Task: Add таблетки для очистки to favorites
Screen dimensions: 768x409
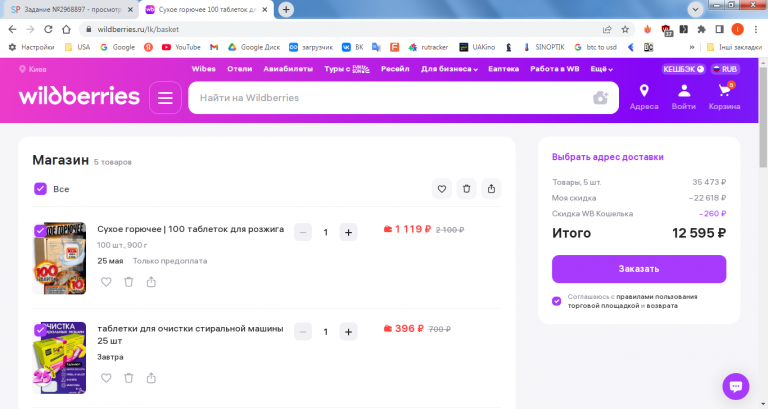Action: point(106,378)
